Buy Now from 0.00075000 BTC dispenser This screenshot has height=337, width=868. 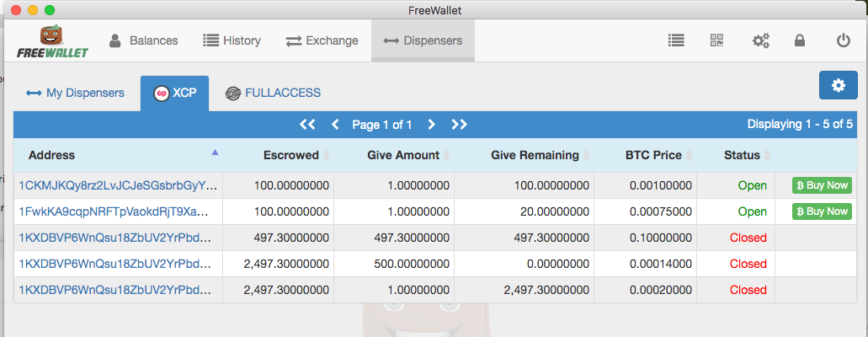click(x=822, y=211)
